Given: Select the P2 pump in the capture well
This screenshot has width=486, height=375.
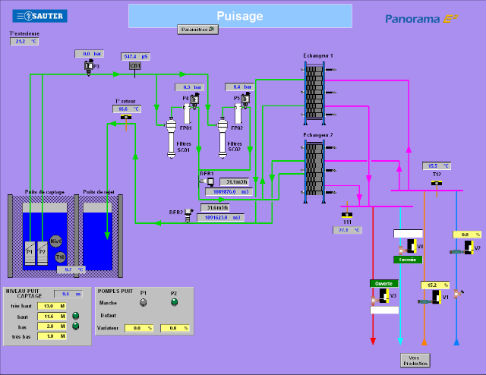Looking at the screenshot, I should pos(42,253).
